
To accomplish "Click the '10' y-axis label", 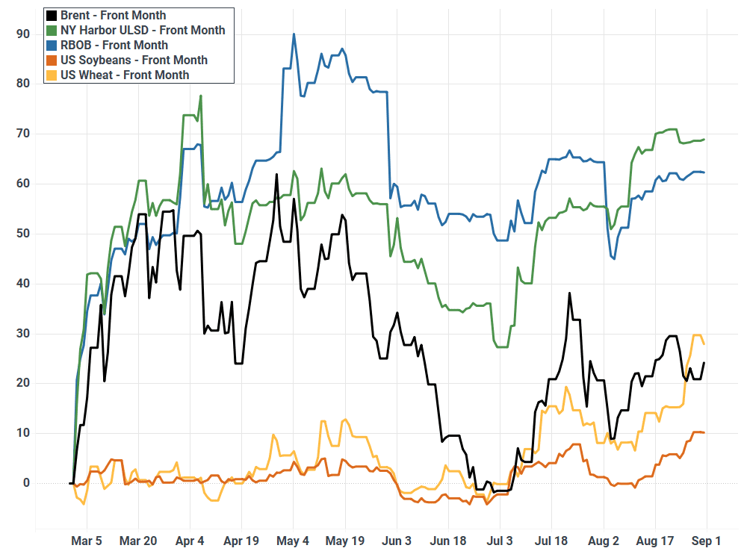I will (x=23, y=433).
